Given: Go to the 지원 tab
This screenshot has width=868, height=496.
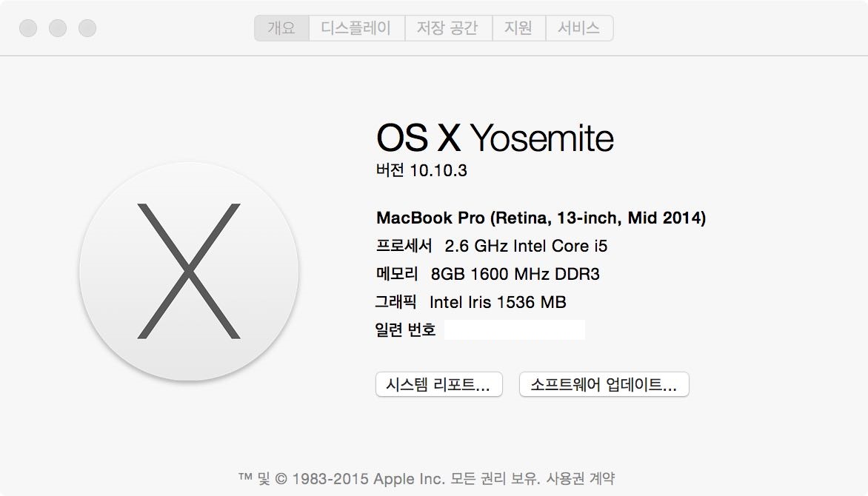Looking at the screenshot, I should (x=518, y=28).
